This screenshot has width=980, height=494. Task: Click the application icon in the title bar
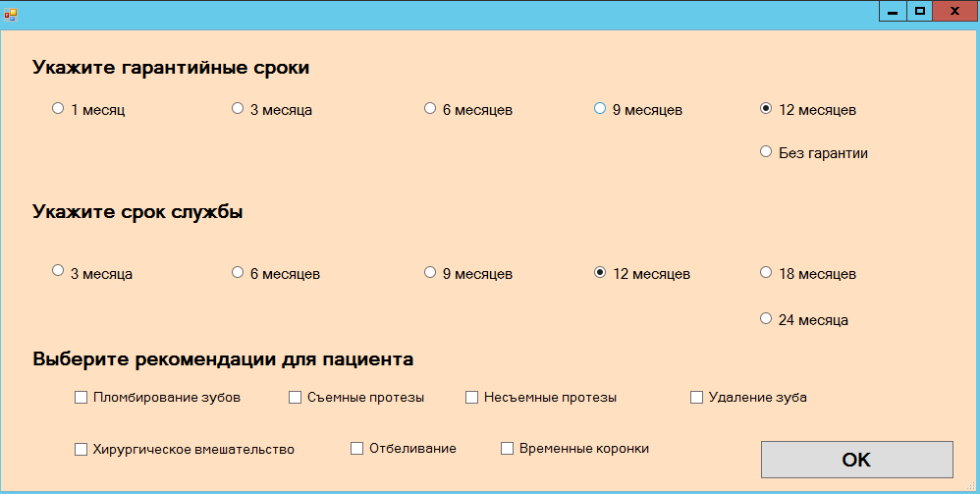[x=11, y=14]
